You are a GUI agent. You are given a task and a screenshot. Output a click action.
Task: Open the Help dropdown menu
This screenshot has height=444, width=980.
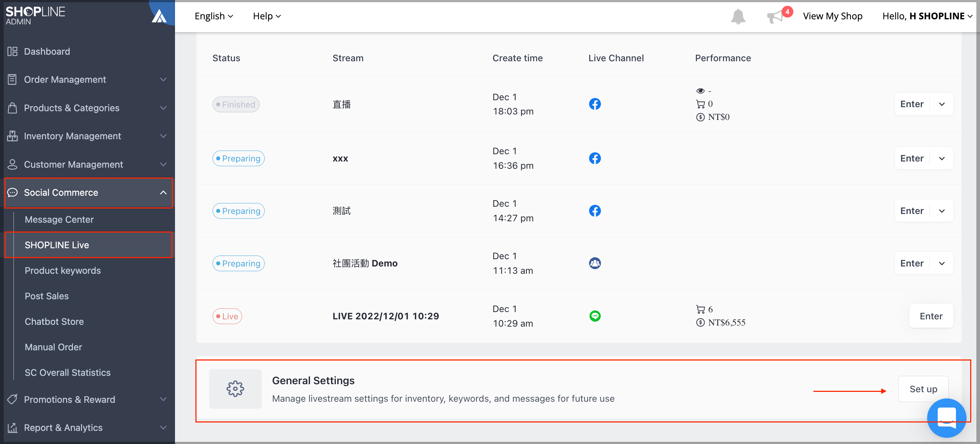(267, 16)
